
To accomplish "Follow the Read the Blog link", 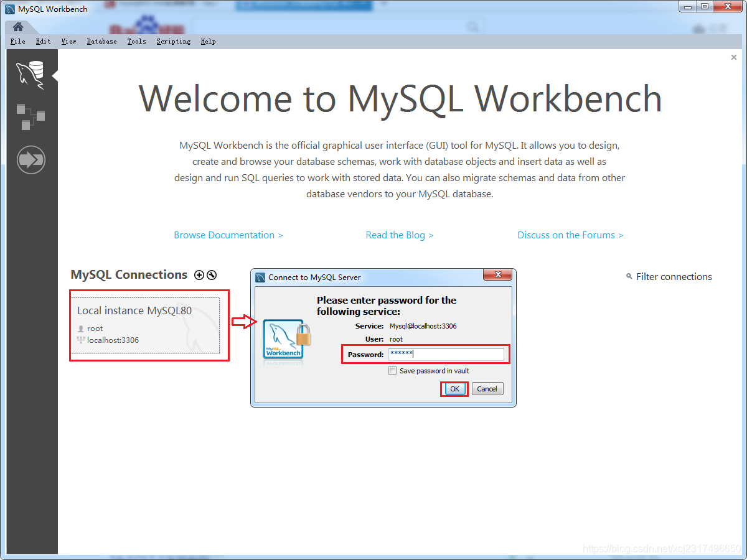I will [x=400, y=235].
